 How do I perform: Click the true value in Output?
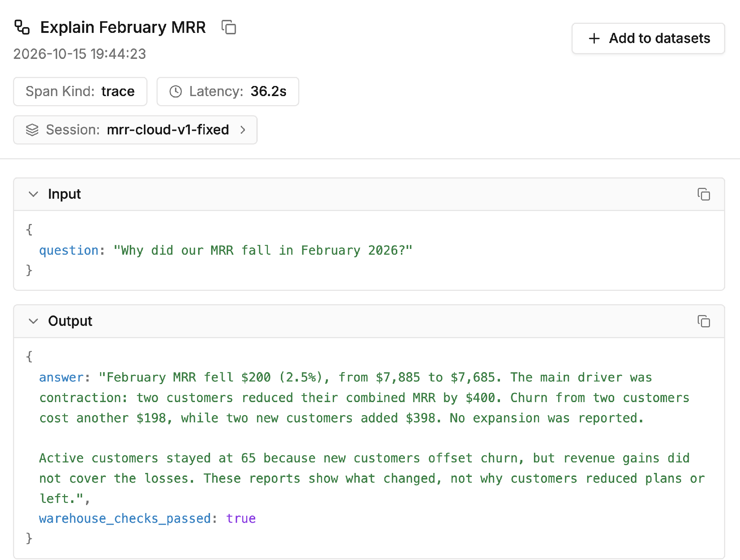pyautogui.click(x=241, y=519)
